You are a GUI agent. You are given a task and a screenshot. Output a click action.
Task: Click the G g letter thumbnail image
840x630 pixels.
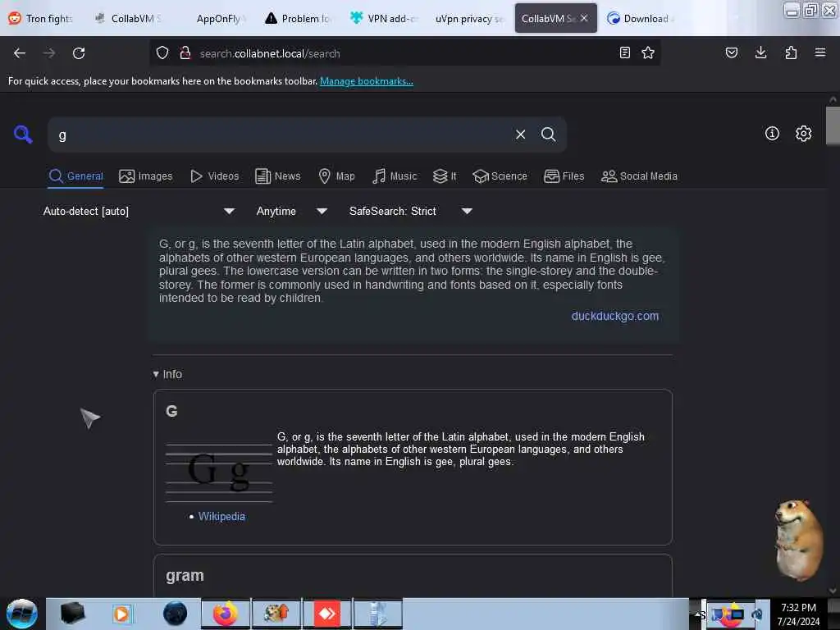tap(219, 472)
